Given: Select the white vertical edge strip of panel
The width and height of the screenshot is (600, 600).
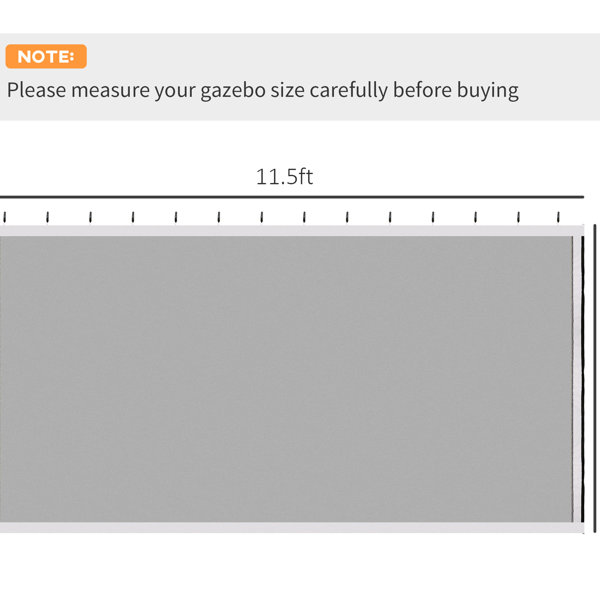Looking at the screenshot, I should pos(576,379).
